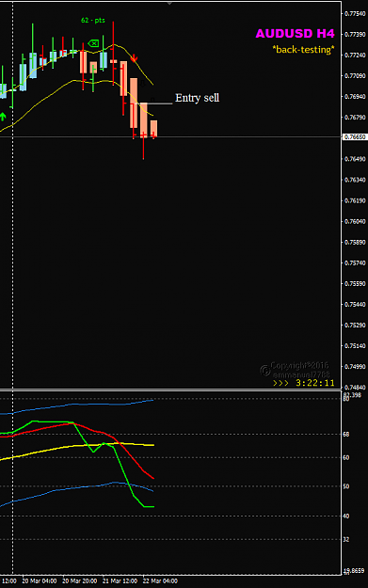The width and height of the screenshot is (368, 588).
Task: Click indicator level label 40
Action: click(345, 516)
